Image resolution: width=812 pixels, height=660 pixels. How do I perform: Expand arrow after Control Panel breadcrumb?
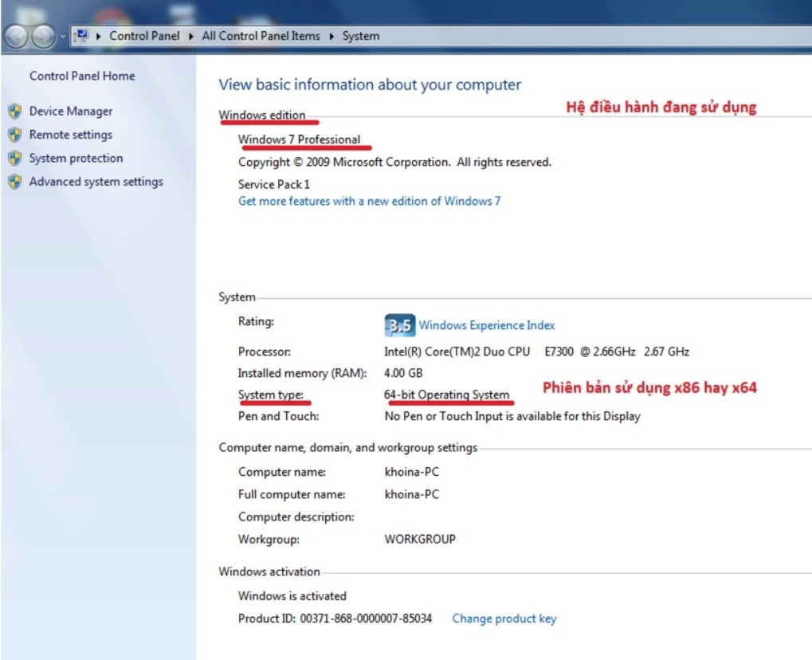[x=191, y=36]
